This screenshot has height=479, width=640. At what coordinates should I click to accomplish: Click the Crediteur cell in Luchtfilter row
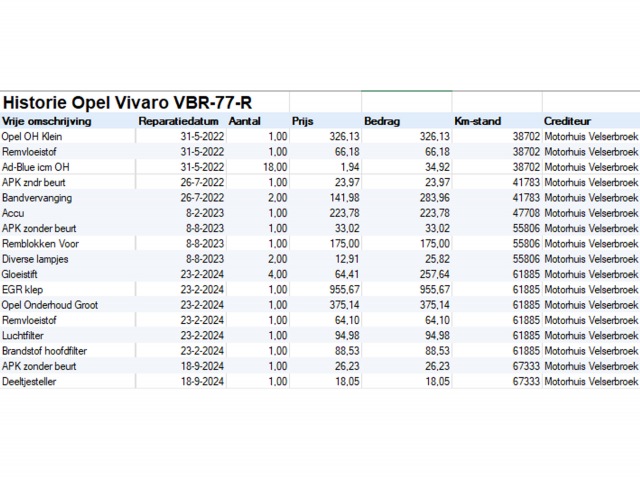[x=589, y=335]
